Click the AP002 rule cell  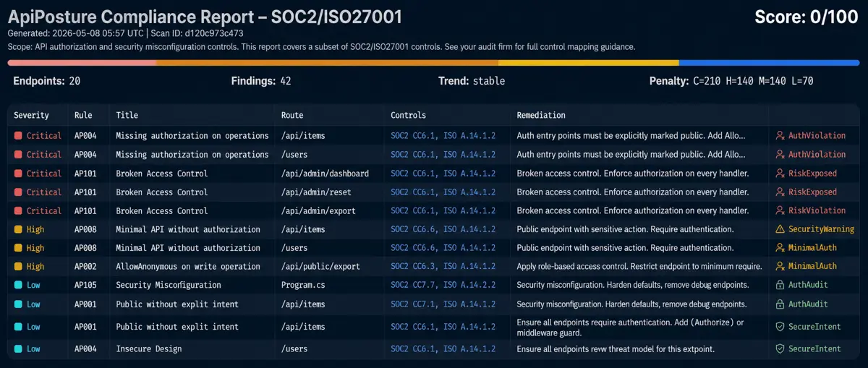click(85, 266)
